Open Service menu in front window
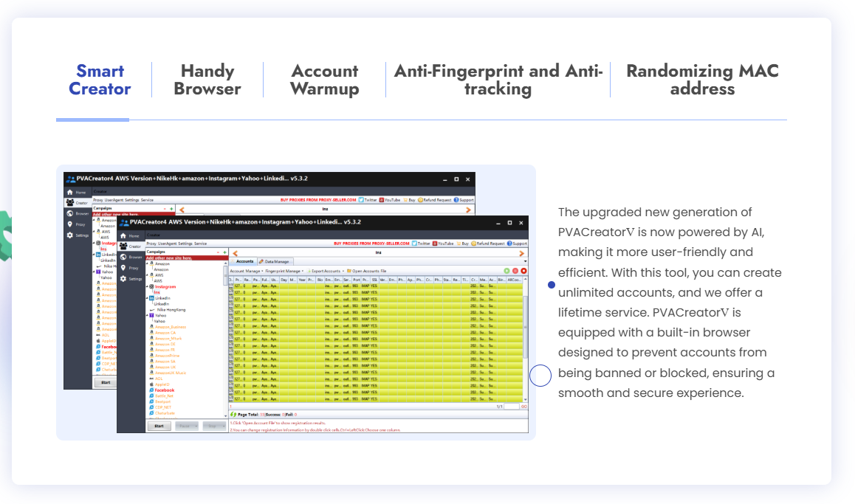 200,244
